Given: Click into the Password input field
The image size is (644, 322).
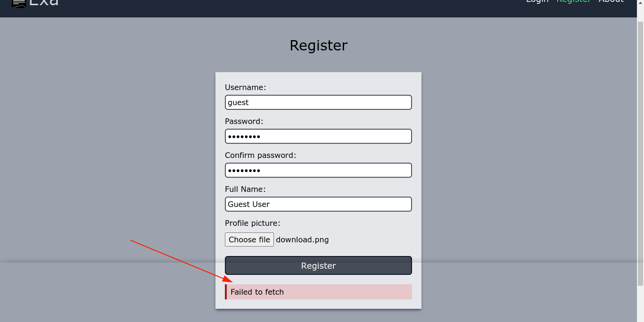Looking at the screenshot, I should pos(318,136).
